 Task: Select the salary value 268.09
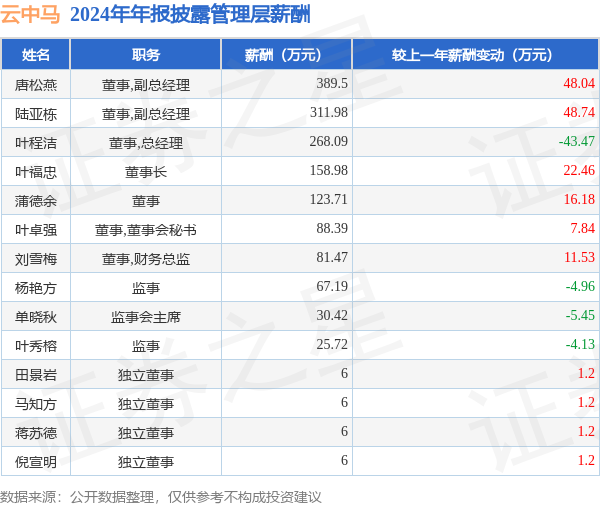tap(329, 141)
